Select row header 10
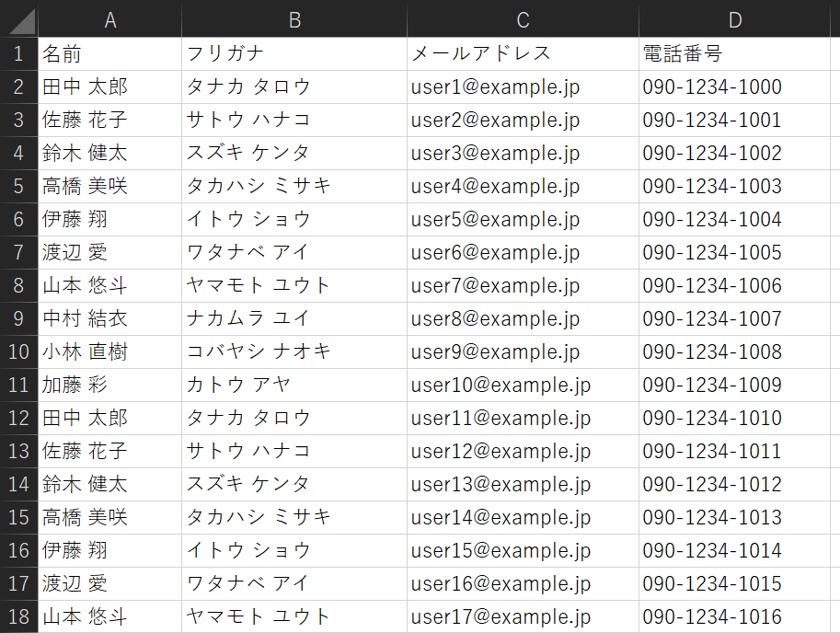Viewport: 840px width, 633px height. point(17,351)
